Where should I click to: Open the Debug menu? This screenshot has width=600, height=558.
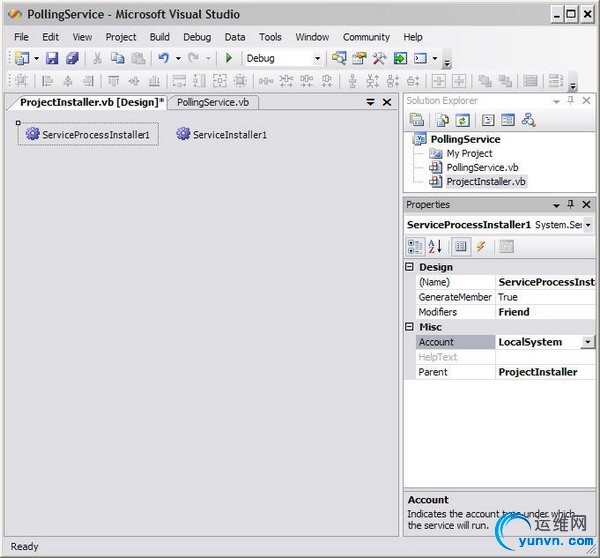(x=197, y=37)
